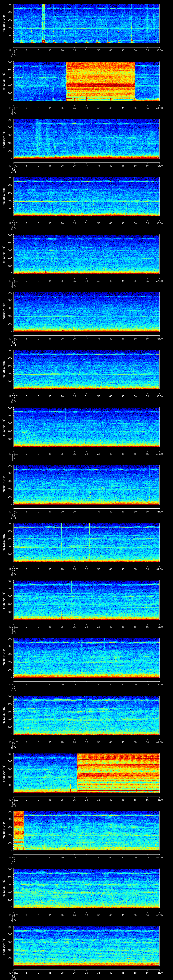Select the 33:00 end time label
The image size is (173, 980).
pos(159,223)
